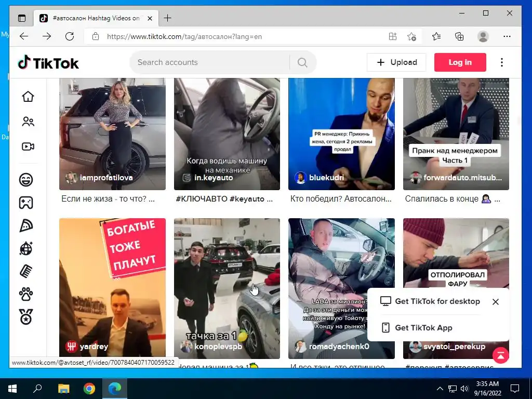The image size is (532, 399).
Task: Open the yardrey video thumbnail
Action: 112,288
